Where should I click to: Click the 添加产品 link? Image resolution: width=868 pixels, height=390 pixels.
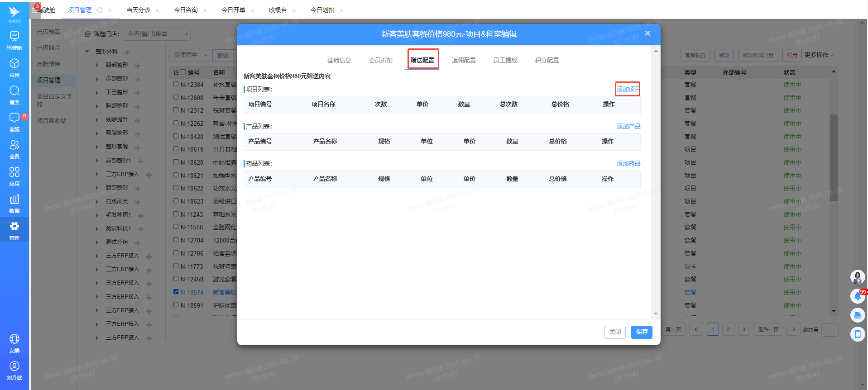point(628,126)
